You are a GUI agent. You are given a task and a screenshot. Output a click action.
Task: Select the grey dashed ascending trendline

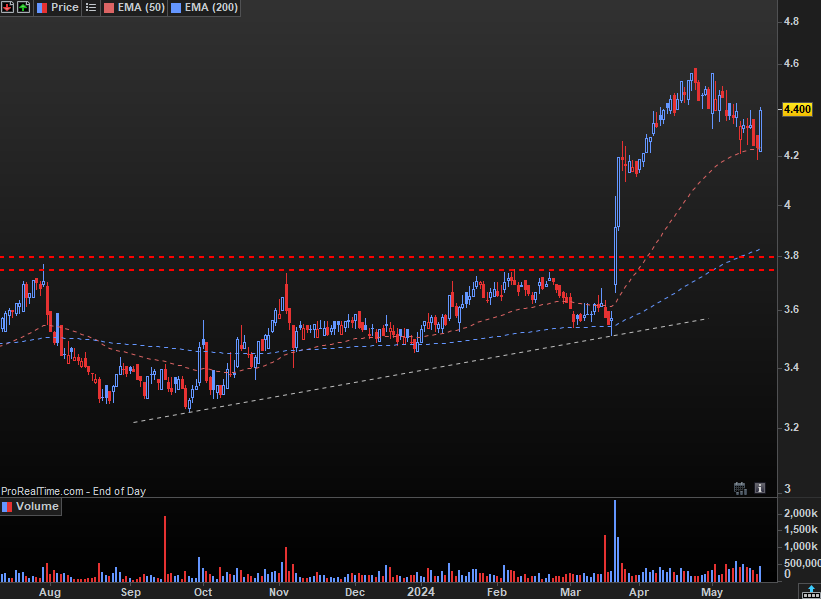[x=421, y=370]
